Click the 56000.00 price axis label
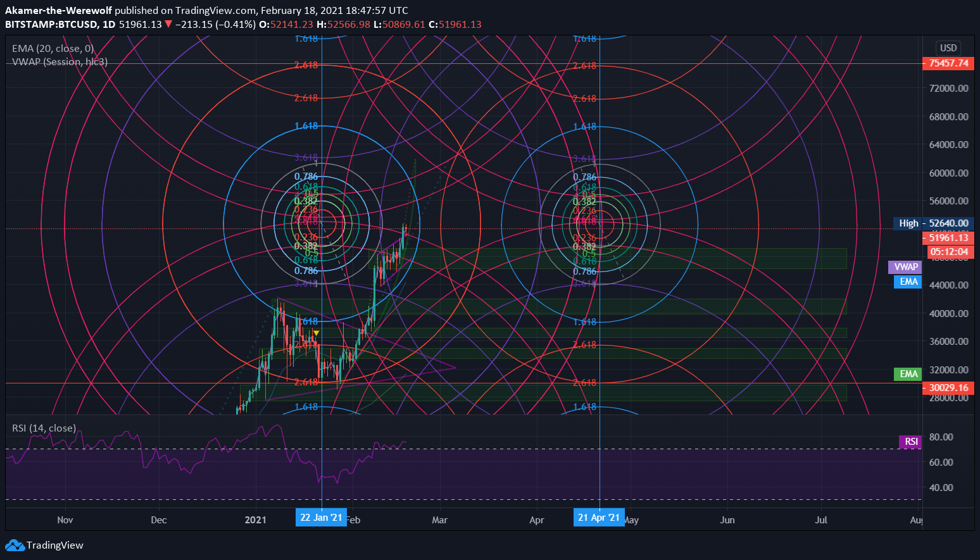The width and height of the screenshot is (980, 560). (x=949, y=201)
